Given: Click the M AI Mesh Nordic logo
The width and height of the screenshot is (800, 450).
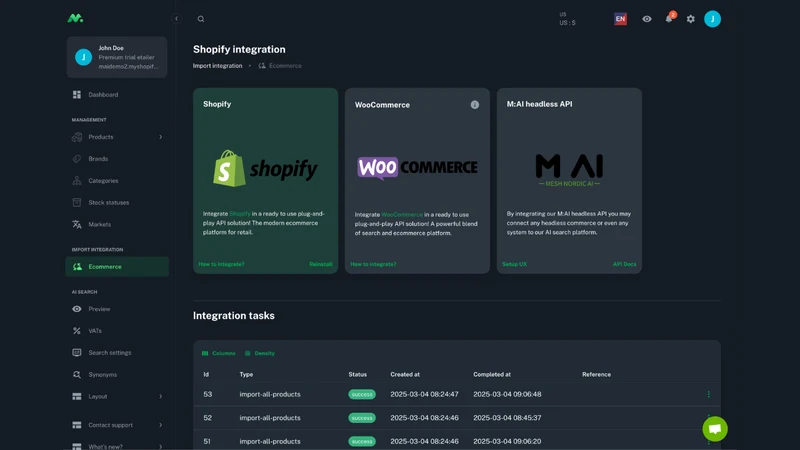Looking at the screenshot, I should coord(569,170).
